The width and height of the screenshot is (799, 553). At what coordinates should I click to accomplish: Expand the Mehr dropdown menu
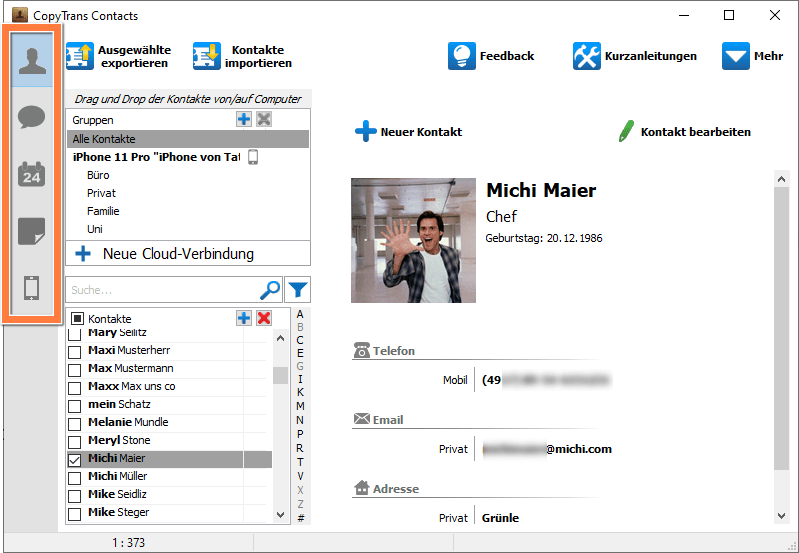[x=753, y=56]
